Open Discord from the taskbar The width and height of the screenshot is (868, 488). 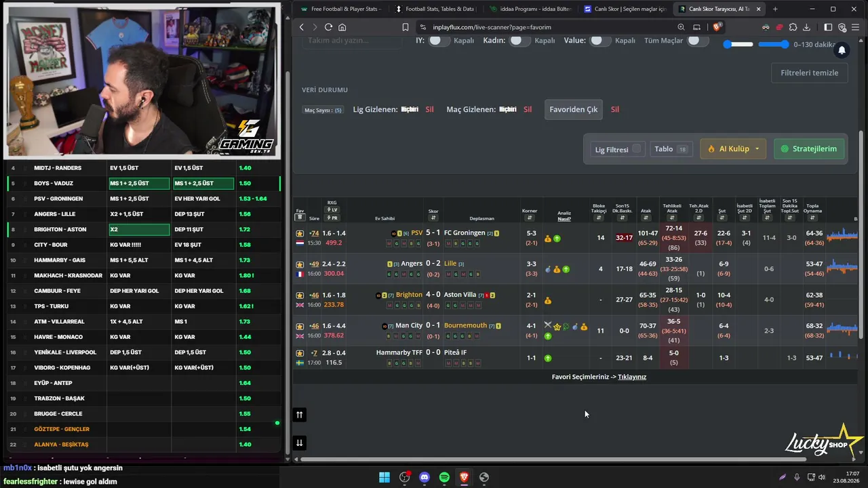pyautogui.click(x=425, y=477)
